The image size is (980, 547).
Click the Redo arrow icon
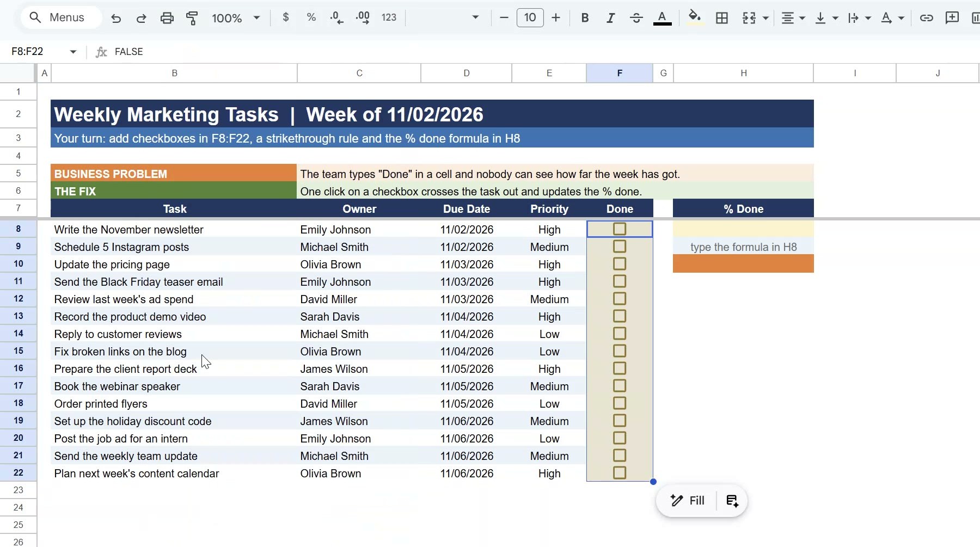pos(141,18)
